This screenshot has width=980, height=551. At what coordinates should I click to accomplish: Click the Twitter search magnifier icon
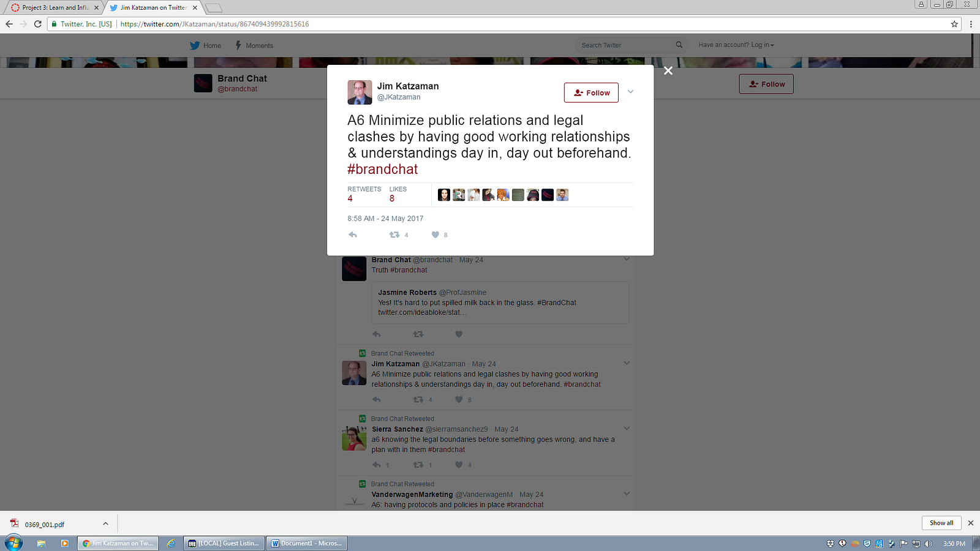pos(679,45)
